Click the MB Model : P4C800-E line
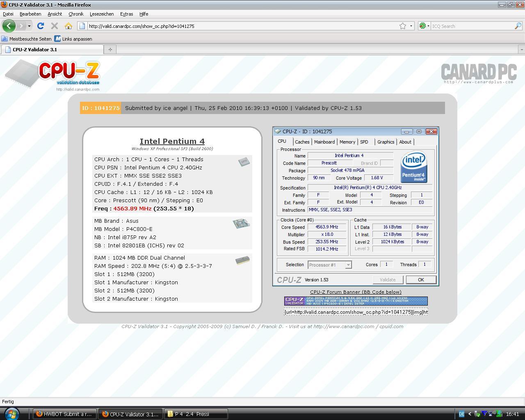The height and width of the screenshot is (420, 525). [123, 229]
